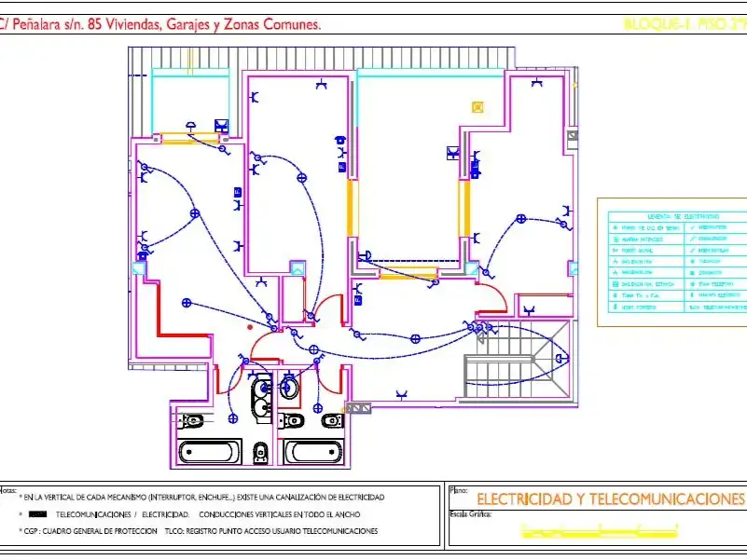The height and width of the screenshot is (560, 747).
Task: Click the black rectangle beside TELECOMUNICACIONES note
Action: (x=37, y=514)
